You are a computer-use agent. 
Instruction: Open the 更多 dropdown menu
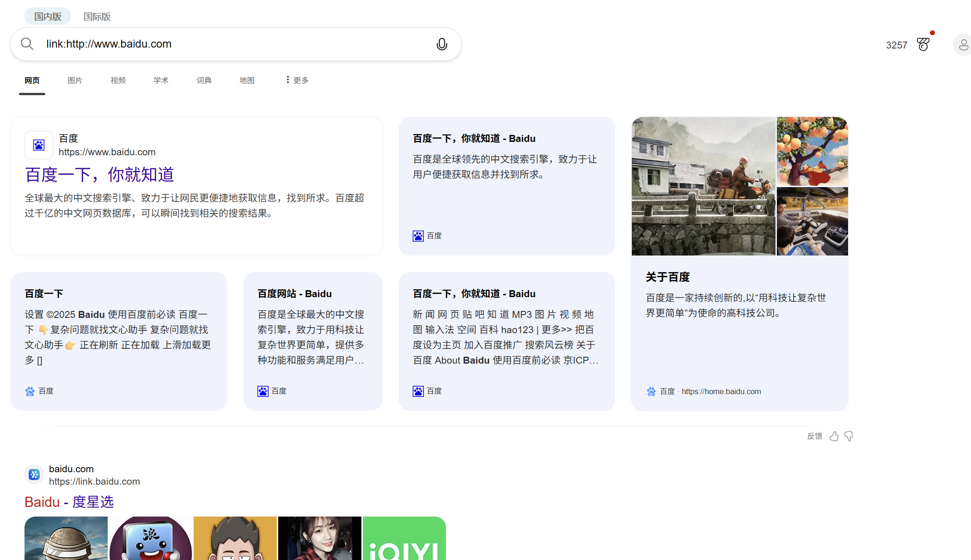[296, 79]
